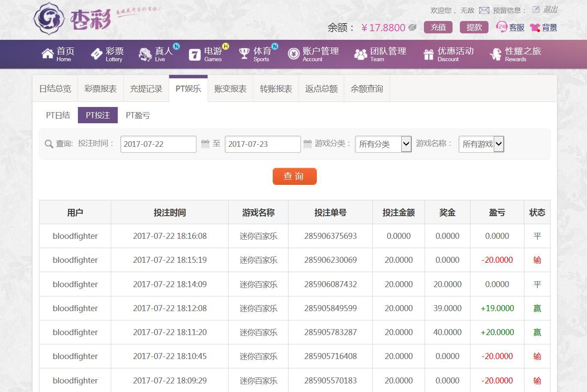The image size is (587, 392).
Task: Click the Games number-7 icon
Action: click(x=195, y=54)
